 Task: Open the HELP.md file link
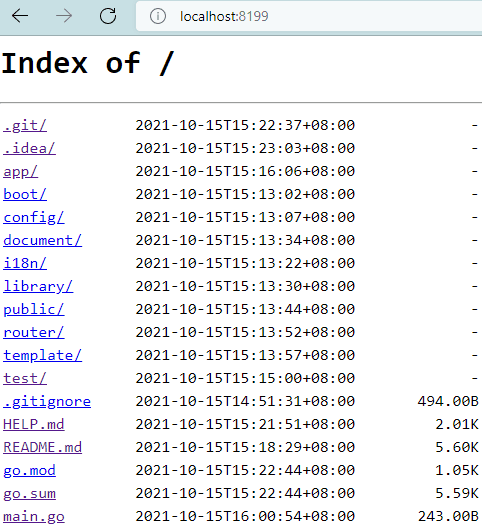(34, 424)
